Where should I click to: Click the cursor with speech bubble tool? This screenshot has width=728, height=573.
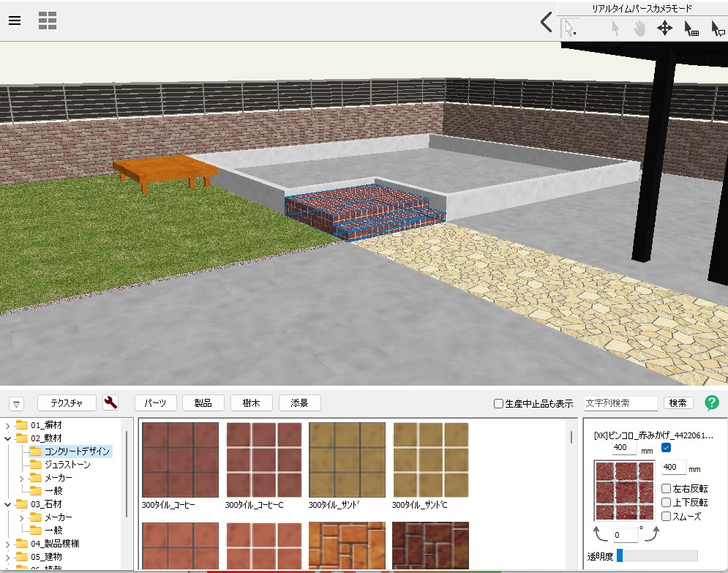click(x=717, y=29)
